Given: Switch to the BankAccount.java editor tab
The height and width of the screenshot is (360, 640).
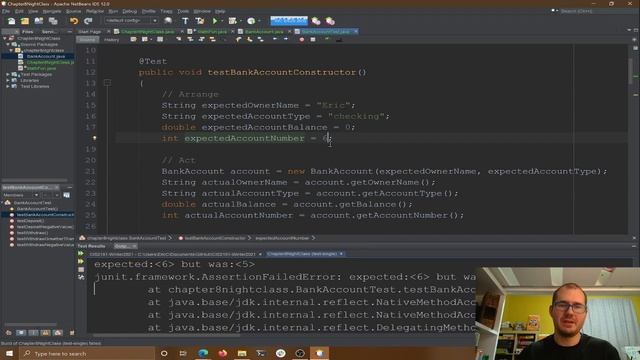Looking at the screenshot, I should pos(264,31).
